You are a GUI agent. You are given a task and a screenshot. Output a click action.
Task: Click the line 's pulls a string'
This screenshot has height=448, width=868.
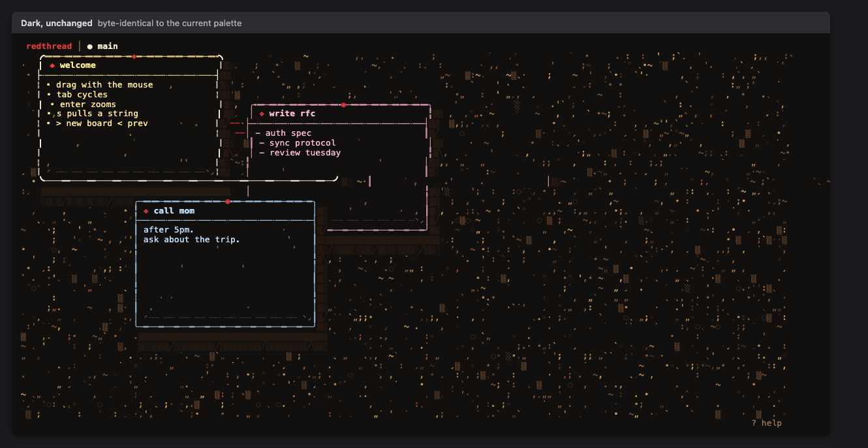point(97,114)
